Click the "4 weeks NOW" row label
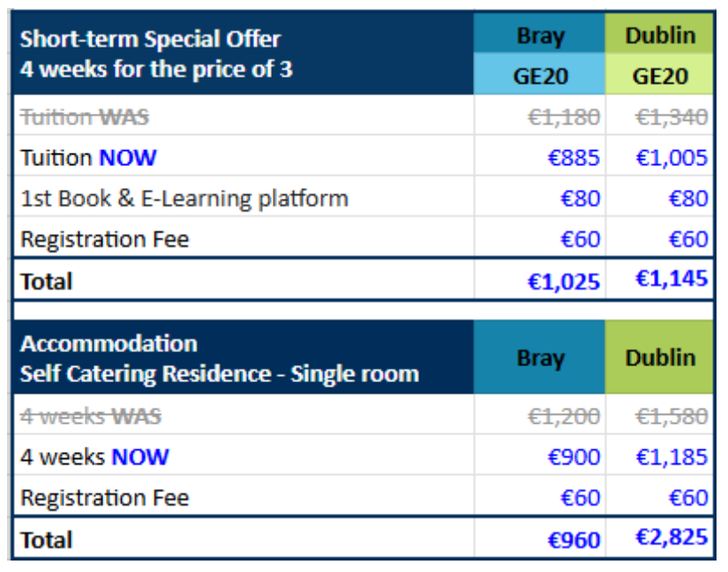This screenshot has width=728, height=572. tap(94, 457)
